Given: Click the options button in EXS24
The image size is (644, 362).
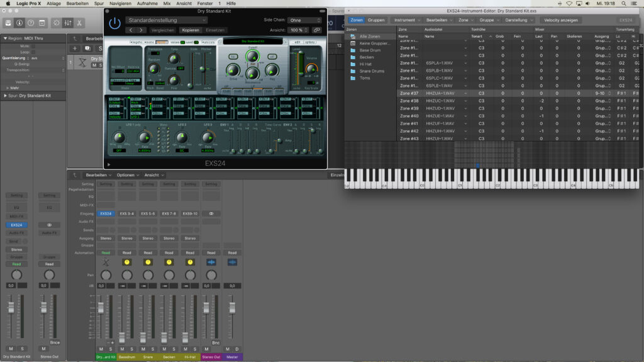Looking at the screenshot, I should [x=310, y=42].
